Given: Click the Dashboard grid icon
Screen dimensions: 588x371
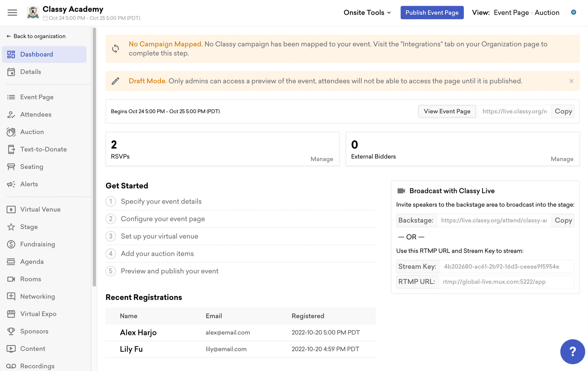Looking at the screenshot, I should (11, 54).
